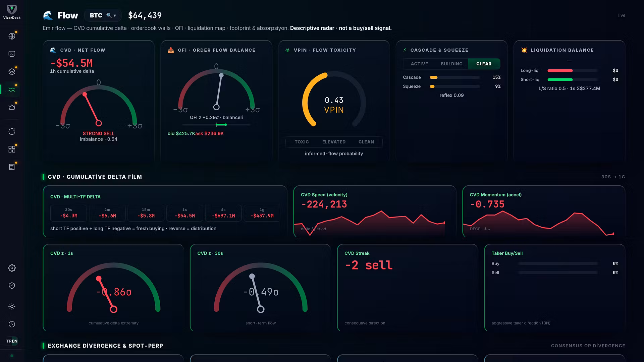Viewport: 644px width, 362px height.
Task: Select the ELEVATED VPIN segment
Action: pos(334,142)
